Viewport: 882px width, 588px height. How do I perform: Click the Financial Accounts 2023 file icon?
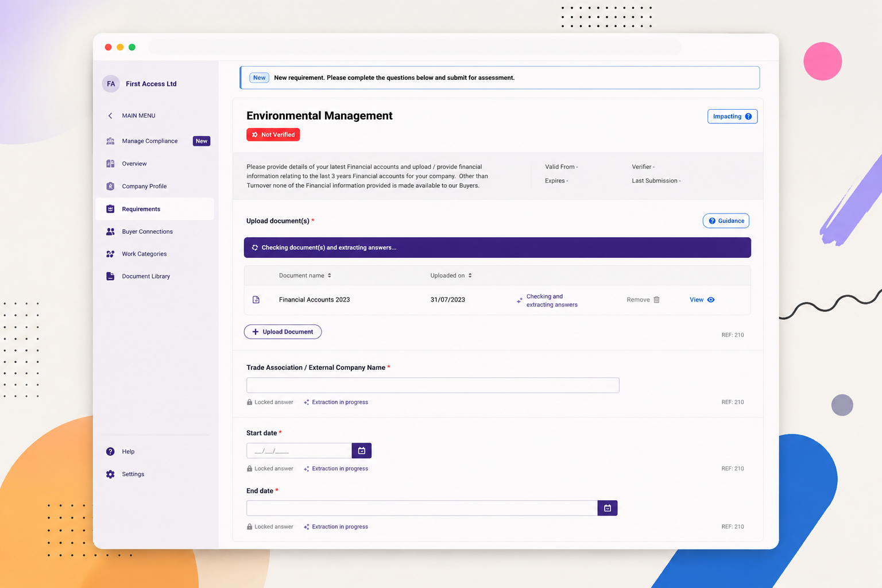click(x=256, y=300)
